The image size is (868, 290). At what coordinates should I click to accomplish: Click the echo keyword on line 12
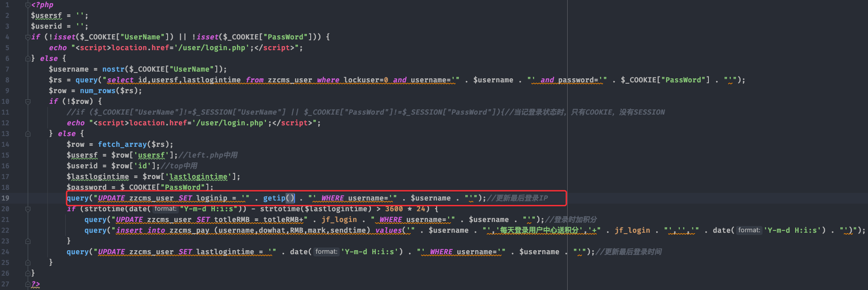click(x=76, y=123)
